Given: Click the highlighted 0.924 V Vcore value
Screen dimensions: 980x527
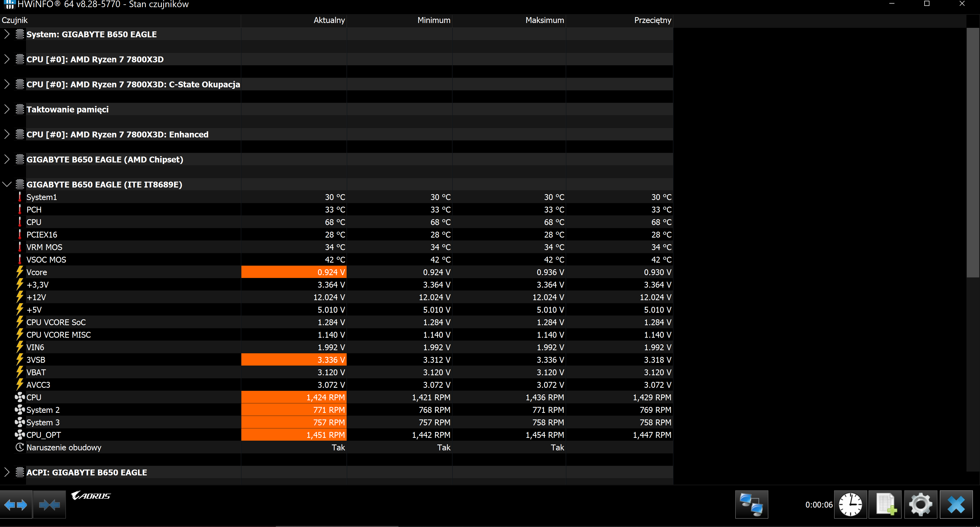Looking at the screenshot, I should [294, 272].
